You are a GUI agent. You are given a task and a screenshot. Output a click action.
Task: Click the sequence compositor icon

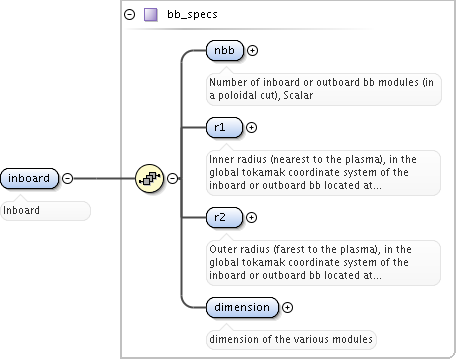pyautogui.click(x=150, y=178)
